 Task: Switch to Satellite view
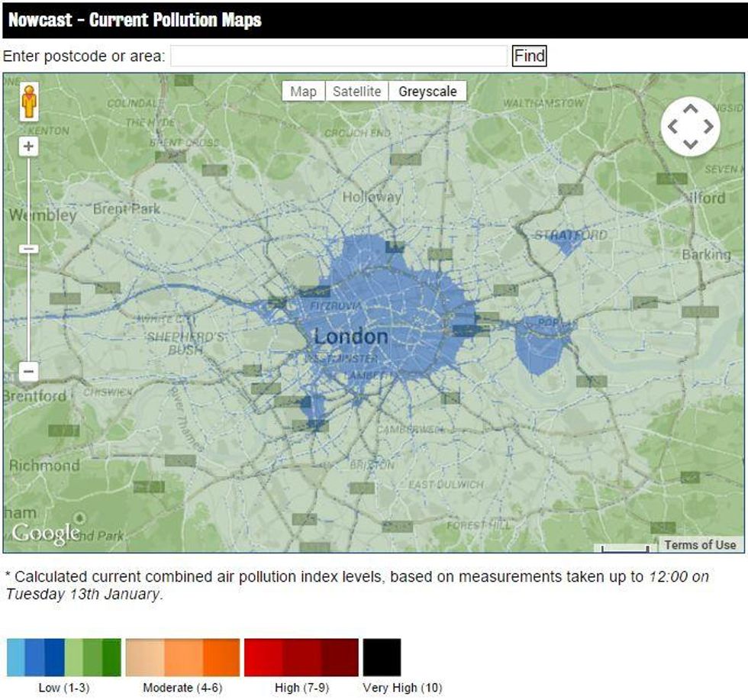pos(356,92)
